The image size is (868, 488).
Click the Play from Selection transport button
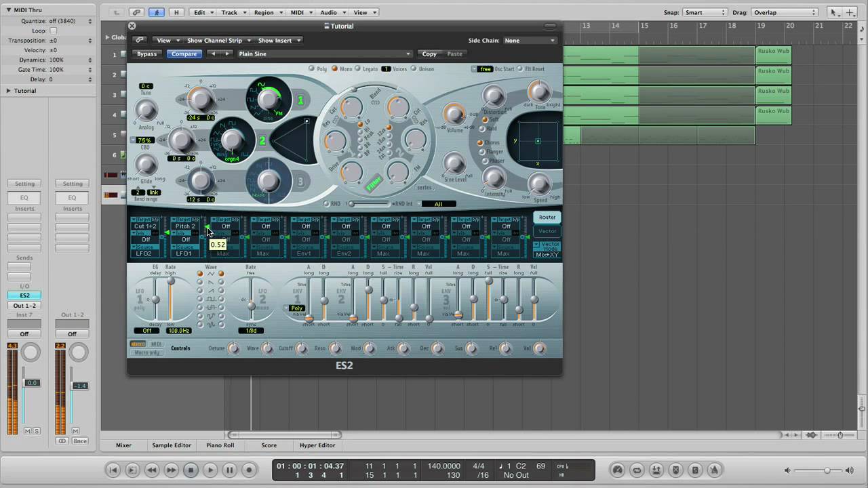pyautogui.click(x=133, y=470)
